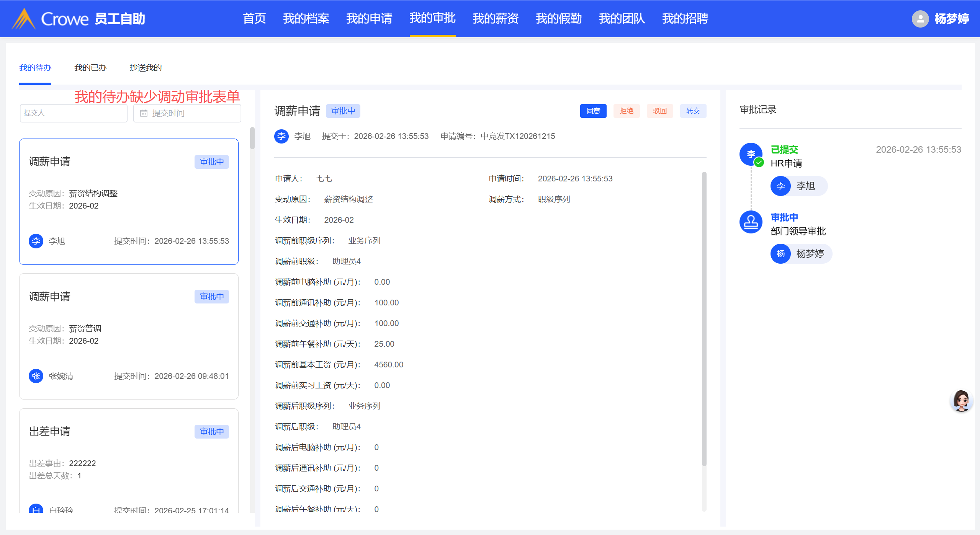This screenshot has width=980, height=535.
Task: Click 李 avatar with green check mark
Action: (x=751, y=154)
